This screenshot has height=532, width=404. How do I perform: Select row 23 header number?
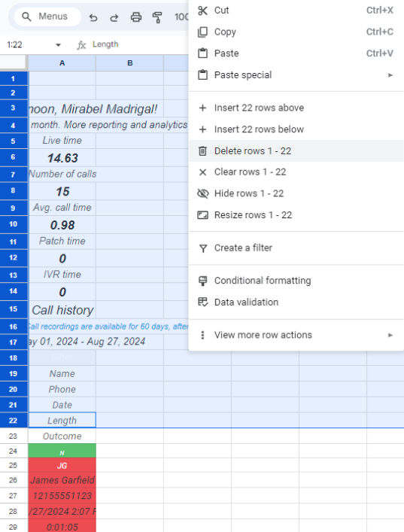(14, 436)
